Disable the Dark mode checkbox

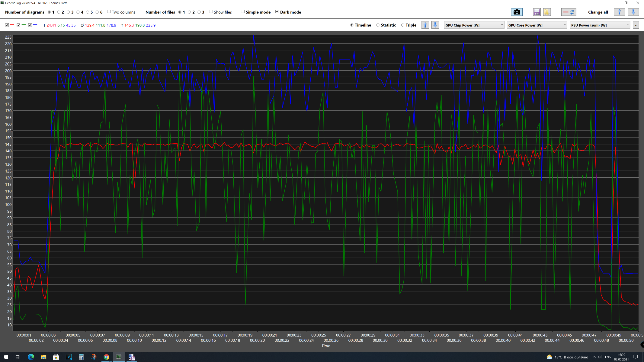coord(277,11)
